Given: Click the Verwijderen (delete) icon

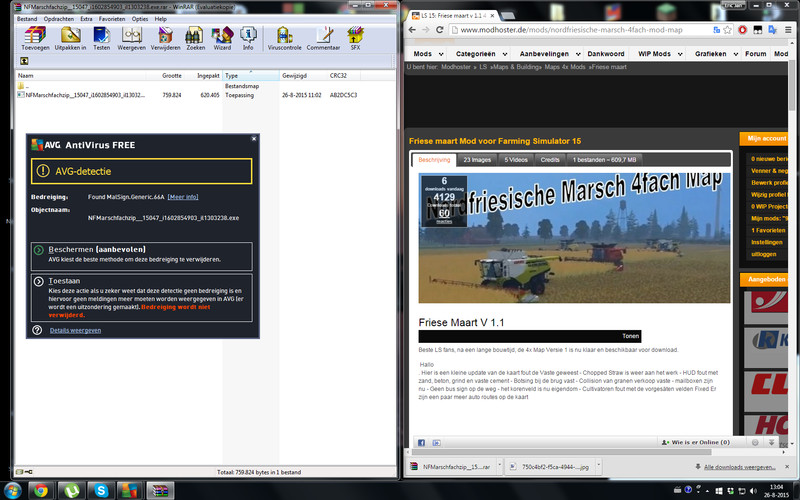Looking at the screenshot, I should (x=163, y=38).
